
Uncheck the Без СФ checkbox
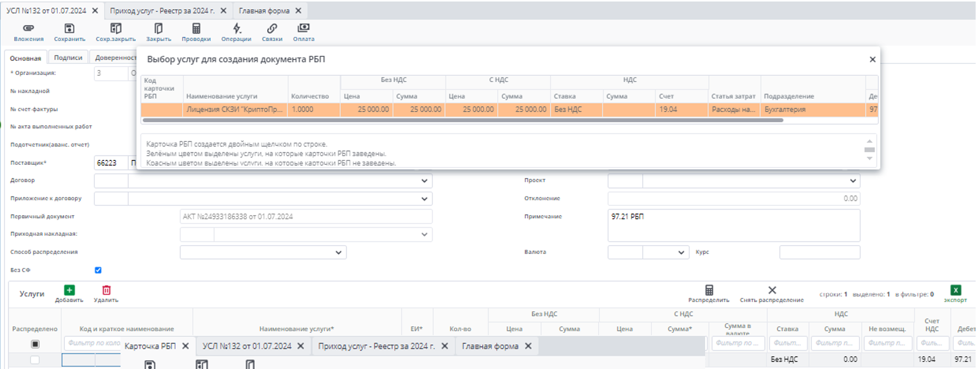pyautogui.click(x=98, y=270)
